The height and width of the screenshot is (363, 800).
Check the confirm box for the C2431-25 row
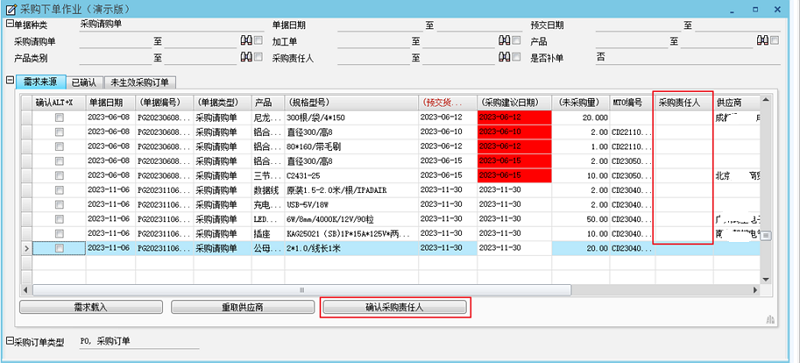(x=59, y=176)
